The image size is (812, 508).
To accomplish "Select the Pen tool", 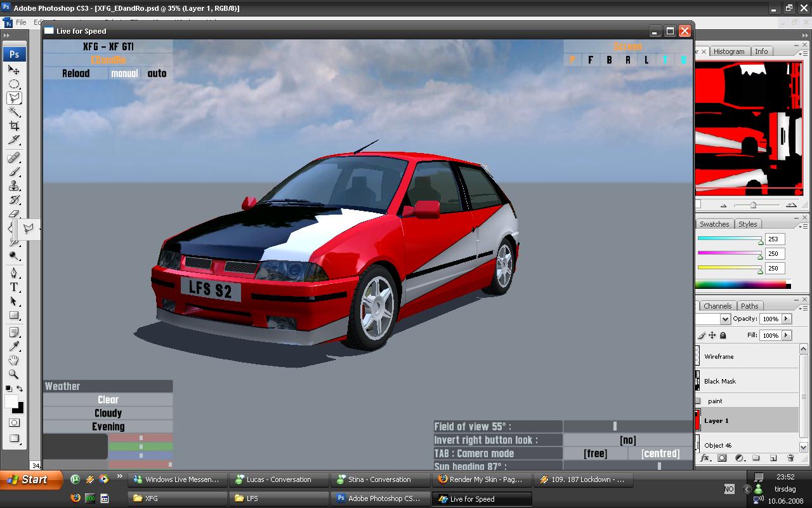I will point(14,273).
